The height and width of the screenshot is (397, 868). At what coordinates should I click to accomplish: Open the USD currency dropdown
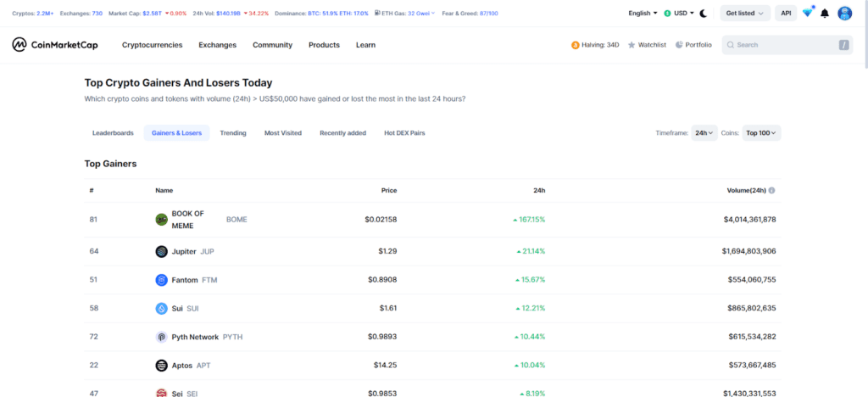tap(679, 14)
